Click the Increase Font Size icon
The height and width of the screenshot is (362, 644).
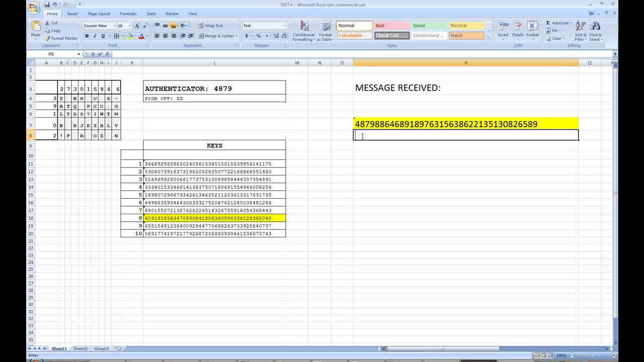tap(137, 26)
